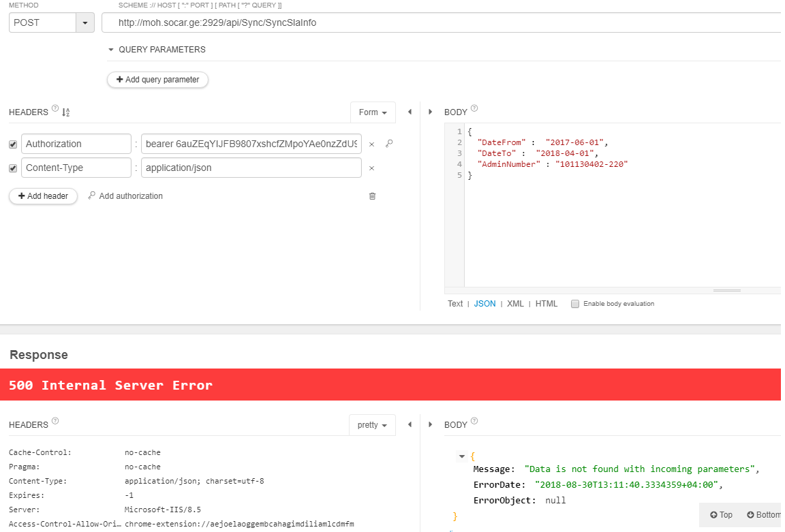Collapse the QUERY PARAMETERS section

[111, 50]
